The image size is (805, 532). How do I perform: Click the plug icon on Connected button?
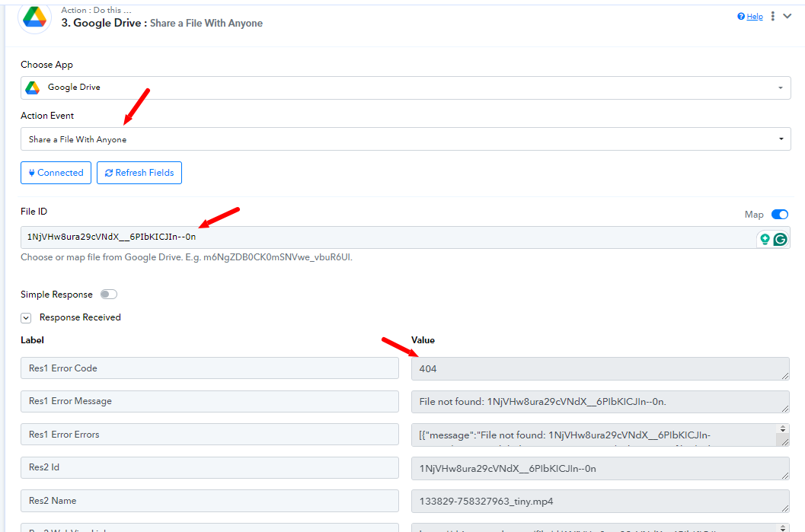pos(32,173)
